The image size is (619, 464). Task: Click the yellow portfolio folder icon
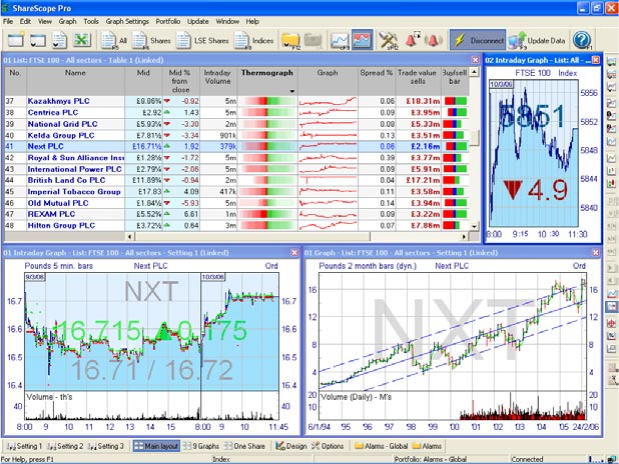pos(291,40)
